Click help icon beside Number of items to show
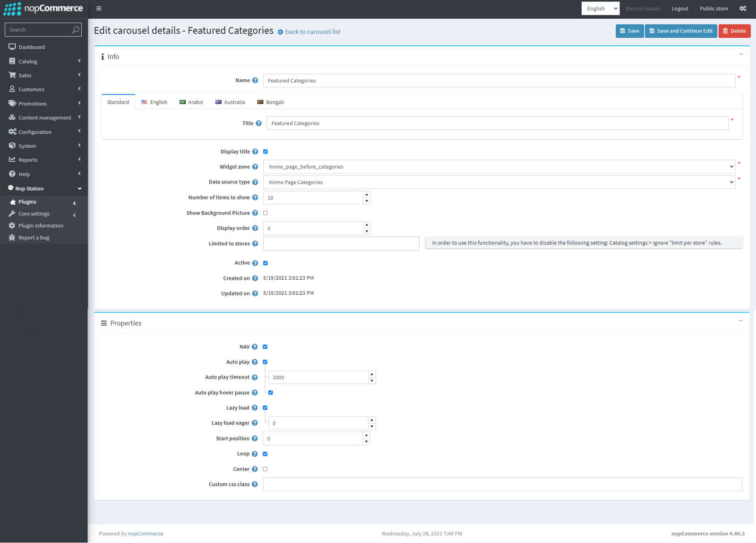The width and height of the screenshot is (756, 543). [255, 198]
